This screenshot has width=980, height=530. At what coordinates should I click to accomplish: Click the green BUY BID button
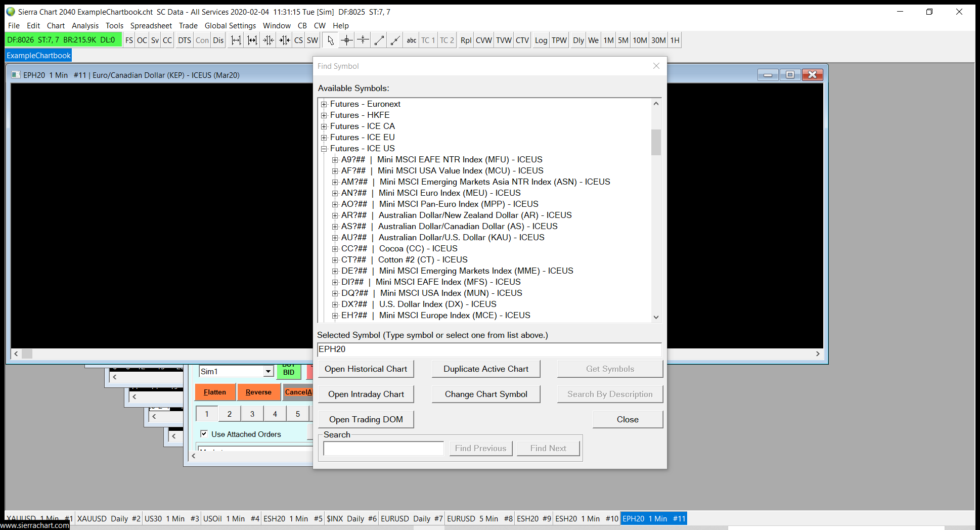[289, 371]
